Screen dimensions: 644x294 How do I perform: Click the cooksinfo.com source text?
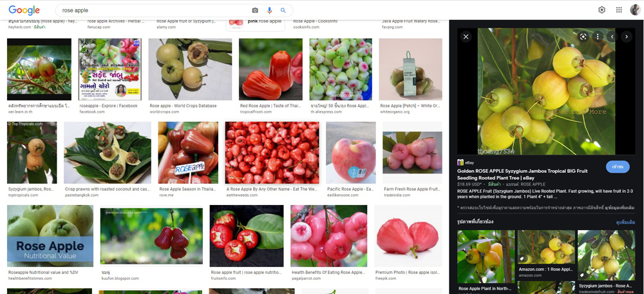pos(306,27)
